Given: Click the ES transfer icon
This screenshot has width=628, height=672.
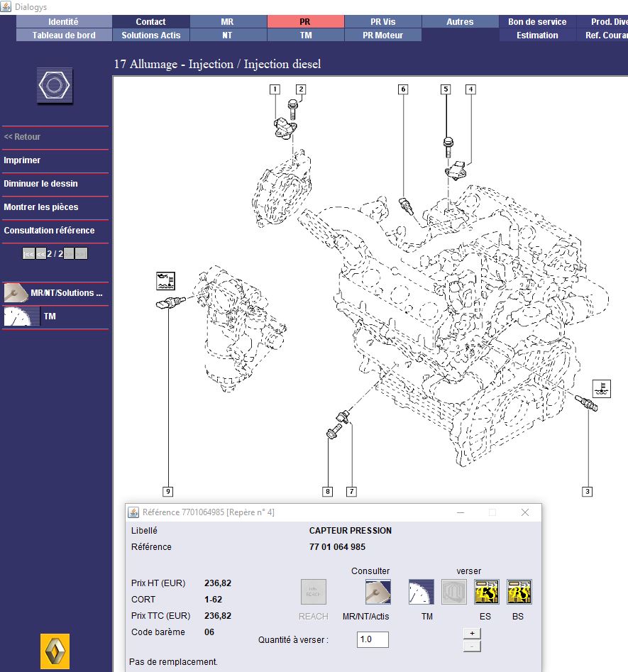Looking at the screenshot, I should click(x=487, y=592).
